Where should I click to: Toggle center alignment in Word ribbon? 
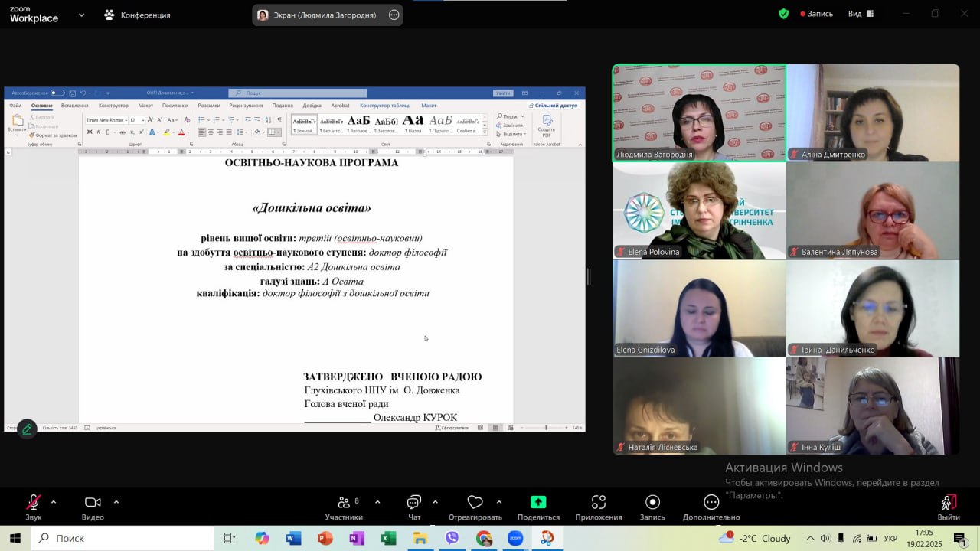tap(211, 132)
